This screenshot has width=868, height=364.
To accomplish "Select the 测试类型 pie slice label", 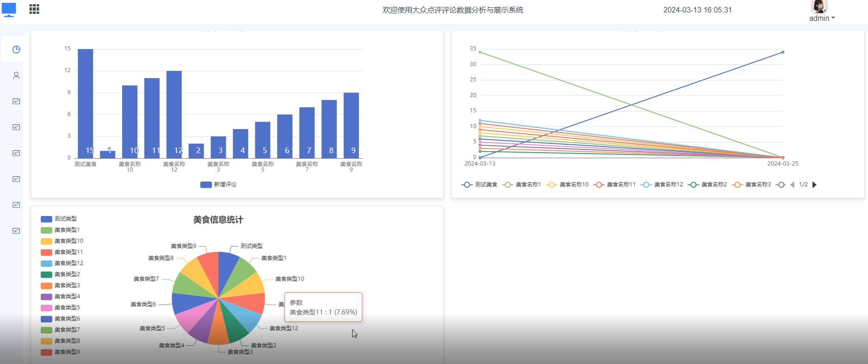I will click(x=251, y=246).
